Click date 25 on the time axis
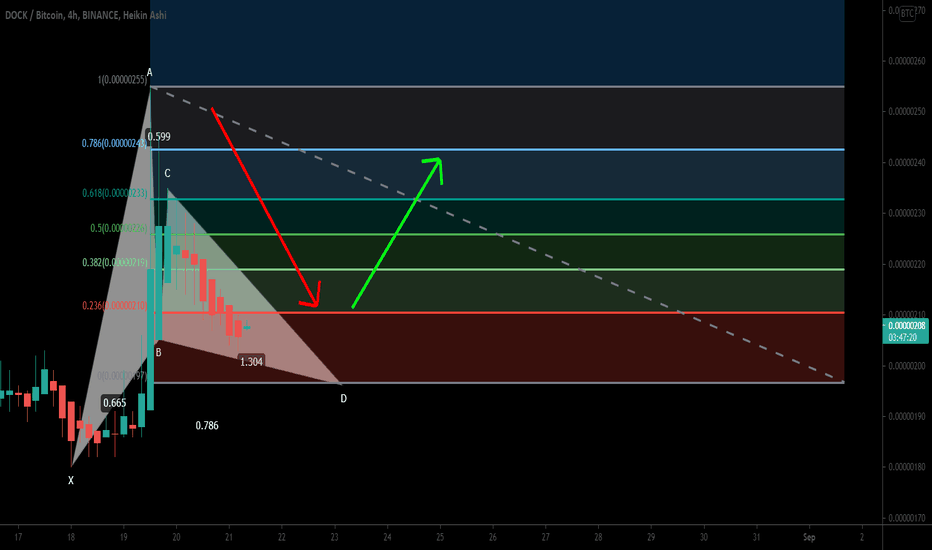932x550 pixels. (440, 537)
